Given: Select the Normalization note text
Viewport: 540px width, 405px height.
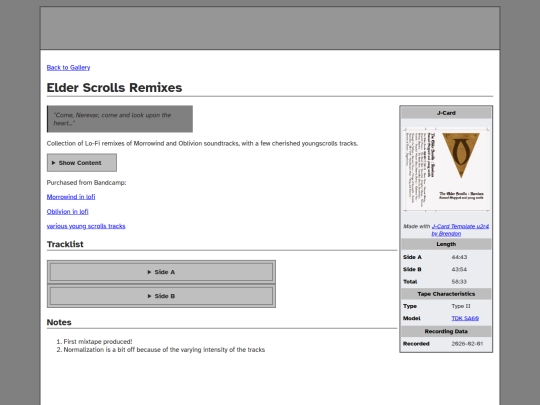Looking at the screenshot, I should (x=164, y=350).
